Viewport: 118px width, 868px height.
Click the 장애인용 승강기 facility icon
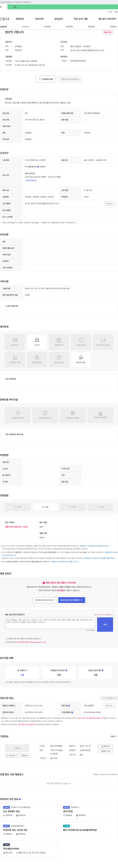point(45,415)
